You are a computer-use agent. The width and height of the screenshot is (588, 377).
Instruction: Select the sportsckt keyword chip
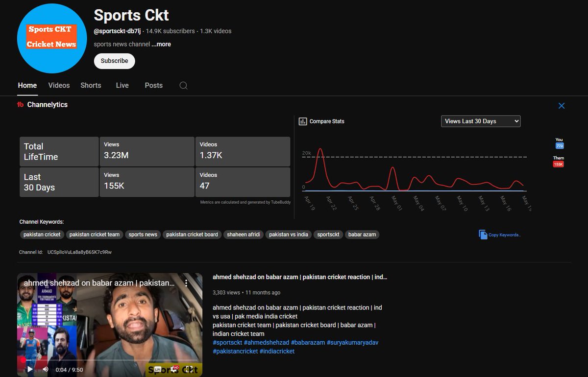[x=328, y=235]
